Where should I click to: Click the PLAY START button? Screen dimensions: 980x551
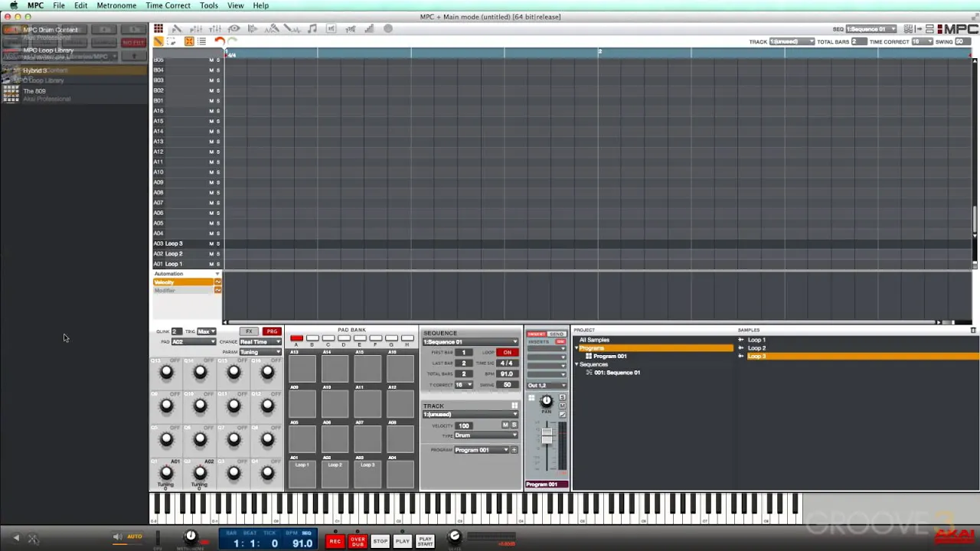coord(425,541)
